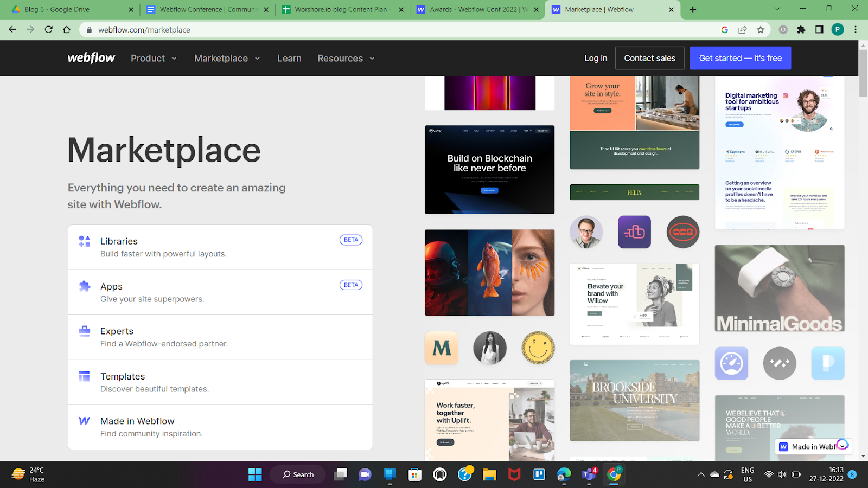Open the Work faster, together with Uplift thumbnail
868x488 pixels.
(490, 420)
